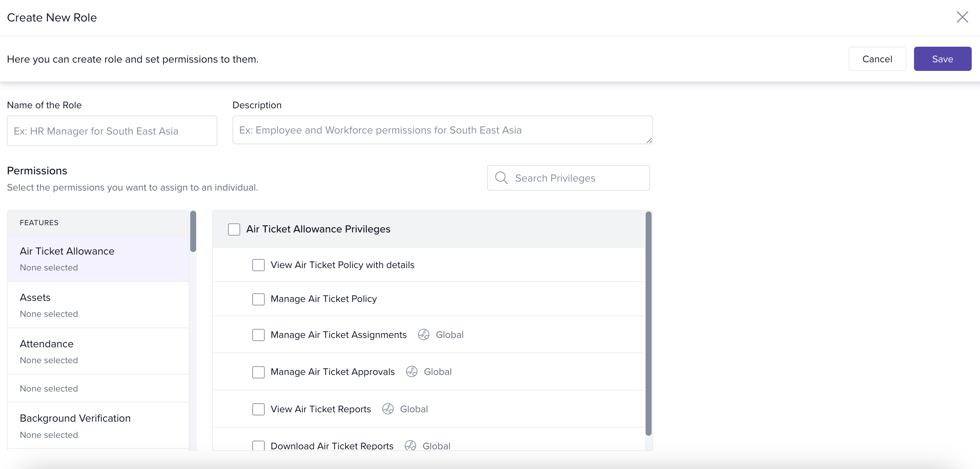This screenshot has width=980, height=469.
Task: Click globe icon beside View Air Ticket Reports
Action: pyautogui.click(x=388, y=409)
